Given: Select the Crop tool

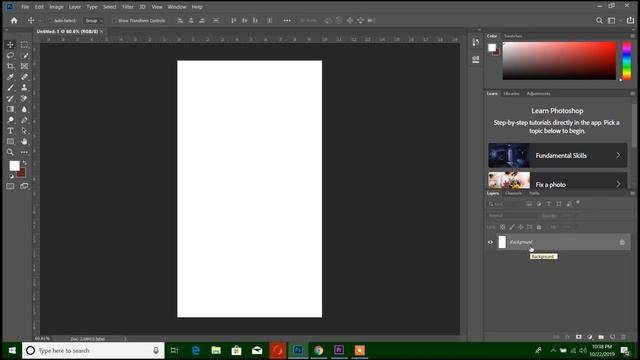Looking at the screenshot, I should [10, 66].
